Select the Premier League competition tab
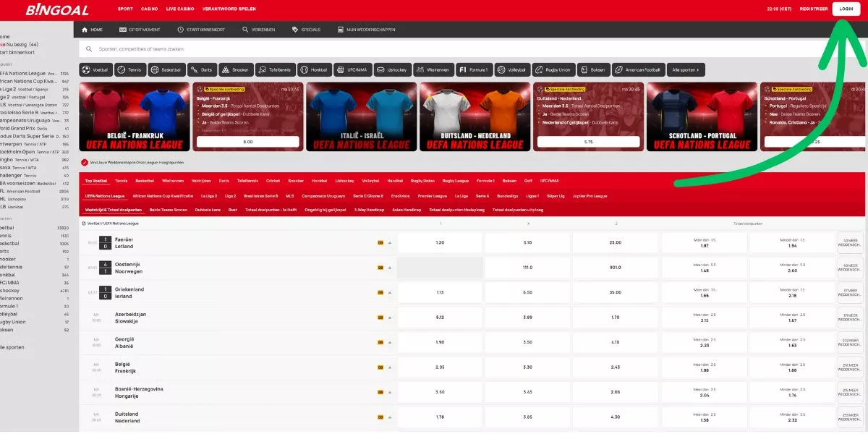 (x=433, y=196)
